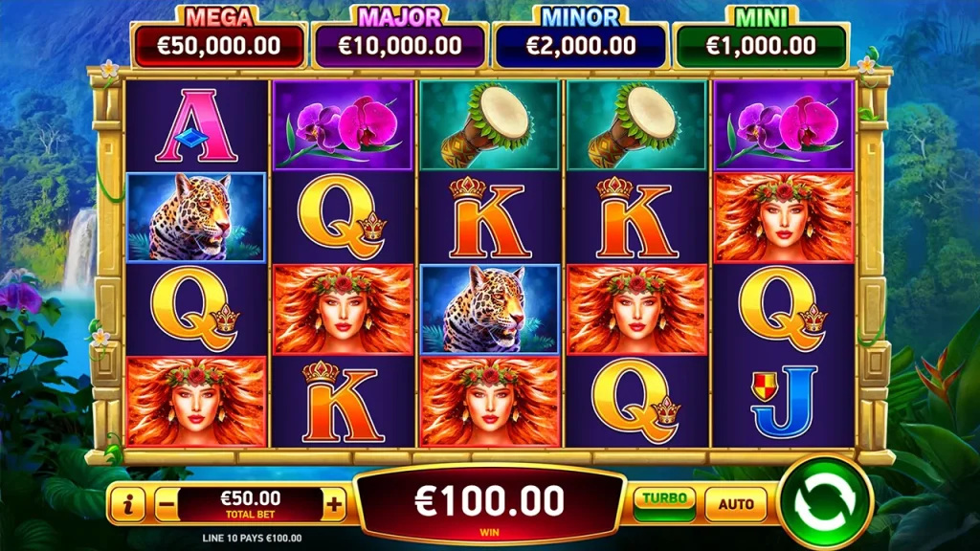Select the Mini jackpot €1,000.00 panel

pyautogui.click(x=761, y=46)
